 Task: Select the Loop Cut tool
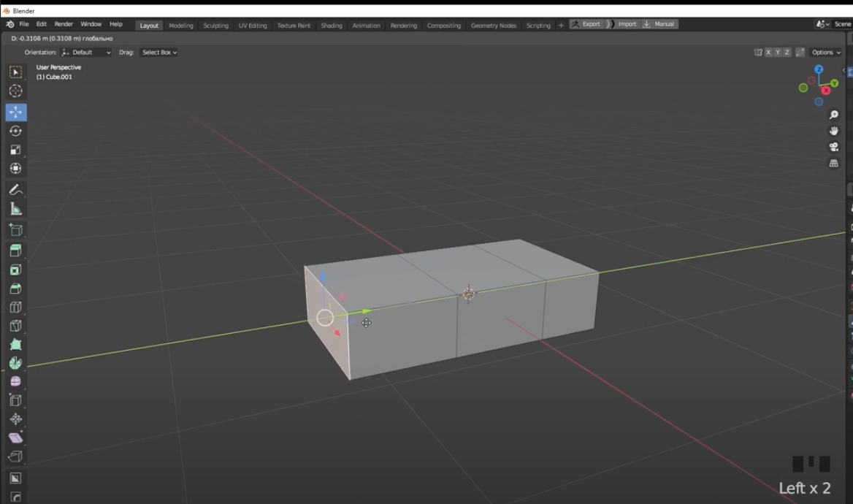pyautogui.click(x=15, y=307)
